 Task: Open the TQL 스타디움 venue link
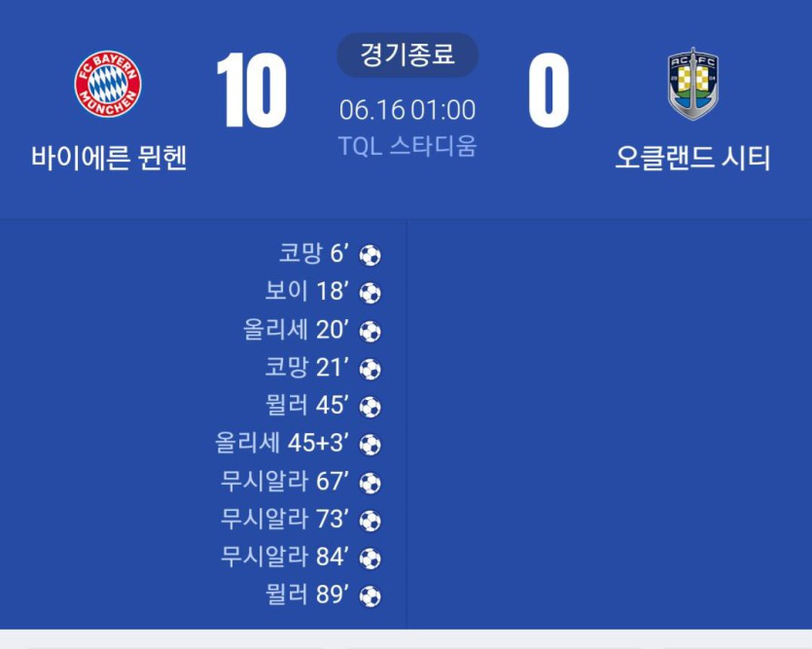(407, 146)
